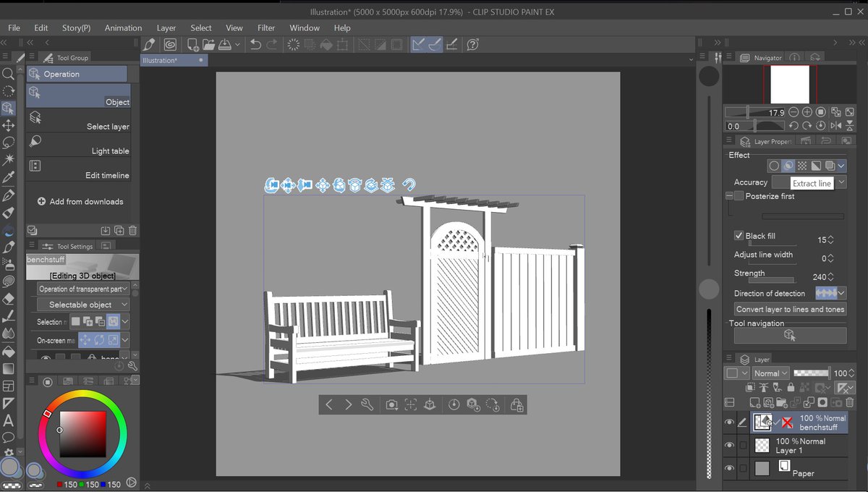The height and width of the screenshot is (492, 868).
Task: Select the Object sub tool
Action: [79, 95]
